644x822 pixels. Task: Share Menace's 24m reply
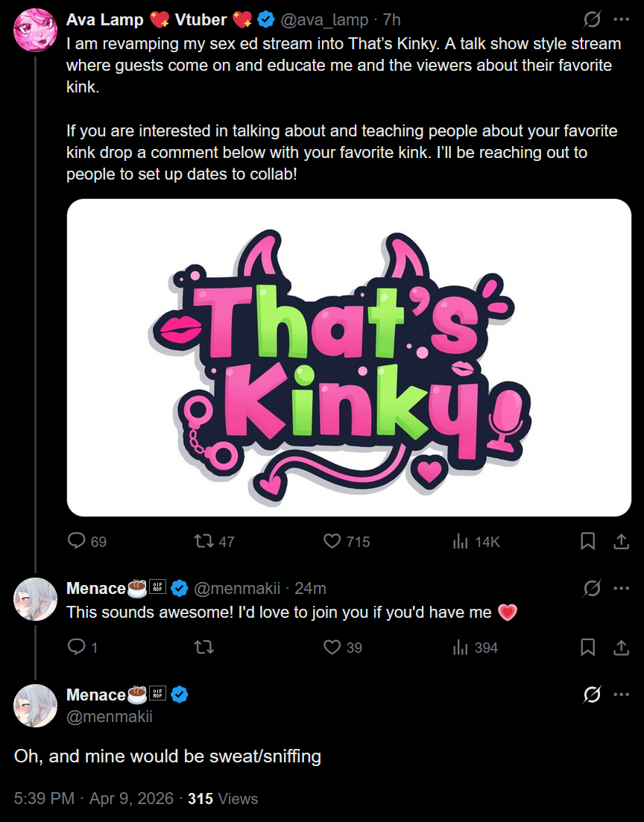(x=622, y=647)
